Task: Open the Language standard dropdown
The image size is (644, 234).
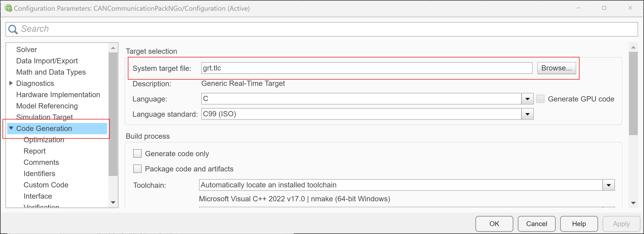Action: (527, 114)
